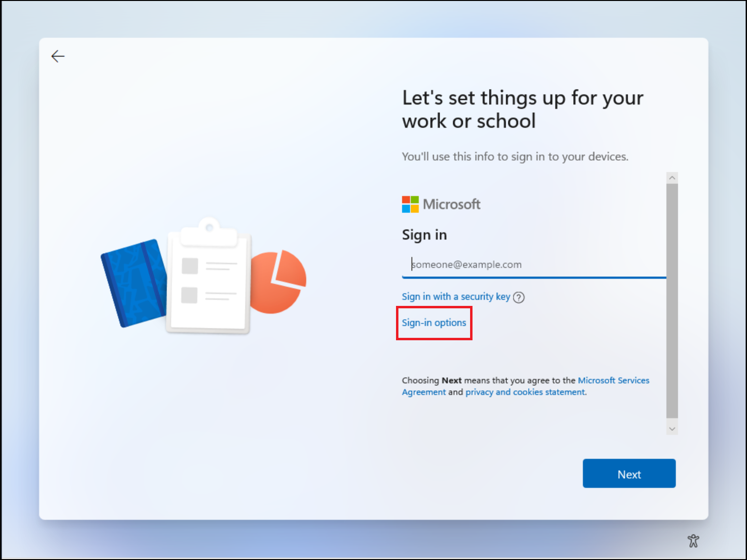747x560 pixels.
Task: Click the "You'll use this info" subtitle
Action: click(515, 157)
